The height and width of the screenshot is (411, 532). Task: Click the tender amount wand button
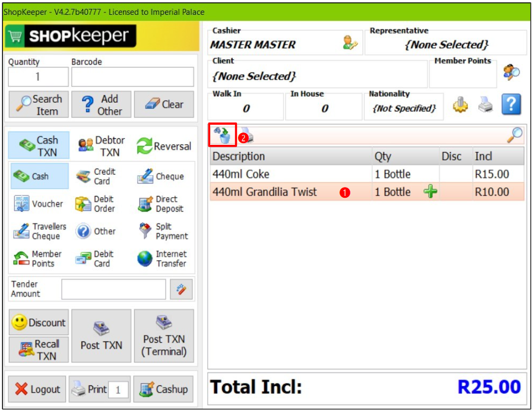click(x=181, y=289)
